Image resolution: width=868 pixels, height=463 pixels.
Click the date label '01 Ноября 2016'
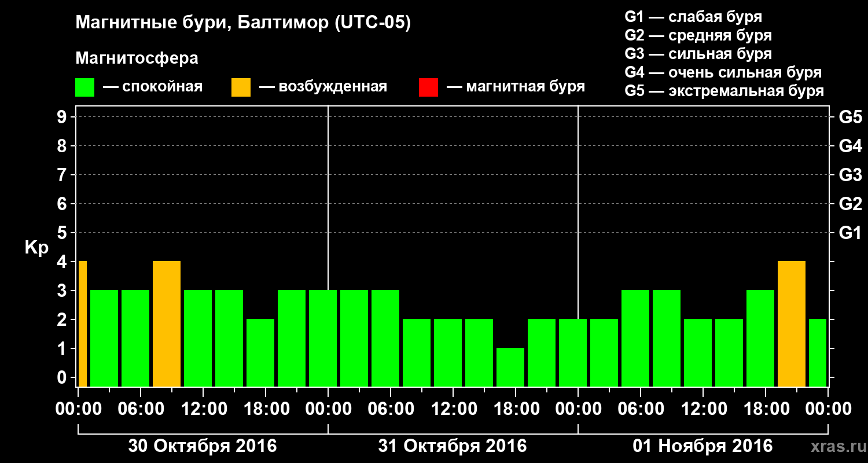[703, 446]
